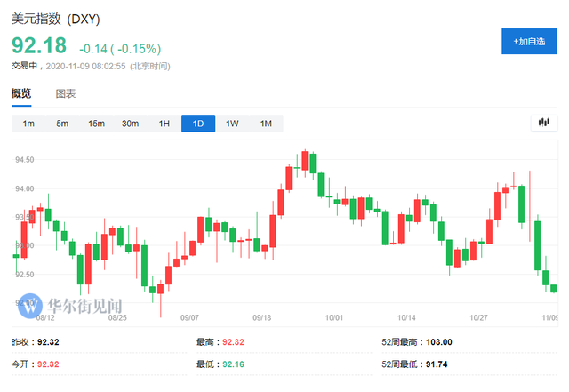Click the 10/14 date axis label
This screenshot has height=392, width=569.
406,317
